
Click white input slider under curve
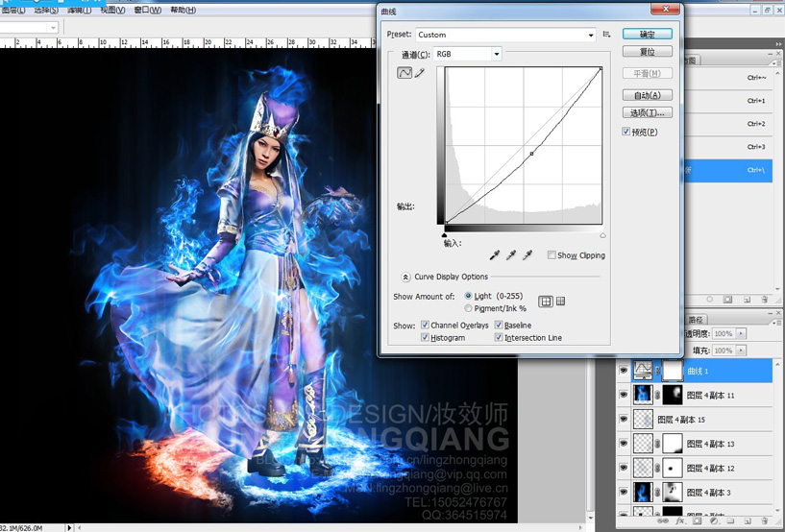click(x=602, y=234)
